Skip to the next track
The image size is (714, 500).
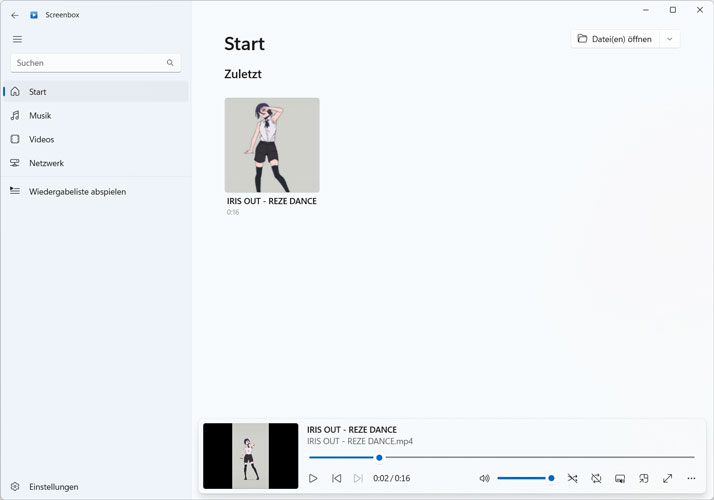tap(358, 479)
